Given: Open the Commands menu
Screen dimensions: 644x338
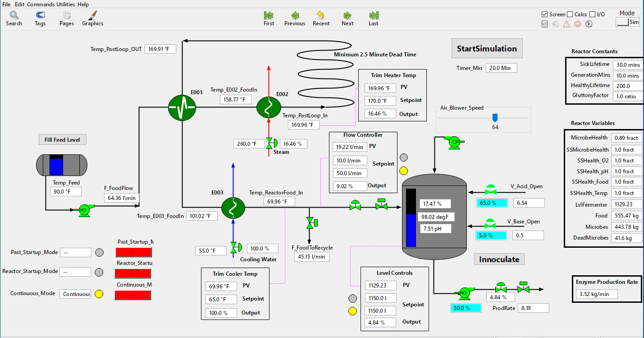Looking at the screenshot, I should 41,4.
